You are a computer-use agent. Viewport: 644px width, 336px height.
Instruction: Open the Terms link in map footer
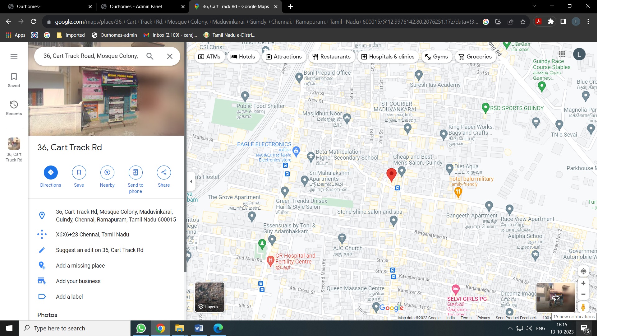[466, 318]
